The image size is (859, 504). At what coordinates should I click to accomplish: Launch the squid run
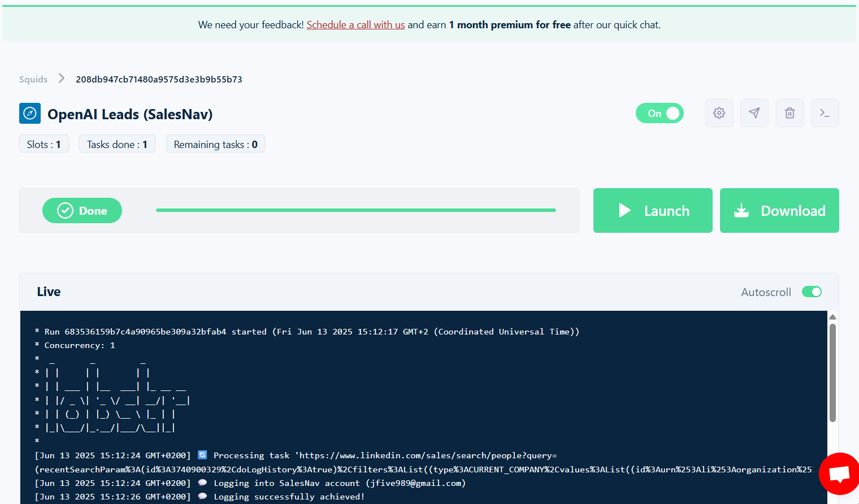653,210
